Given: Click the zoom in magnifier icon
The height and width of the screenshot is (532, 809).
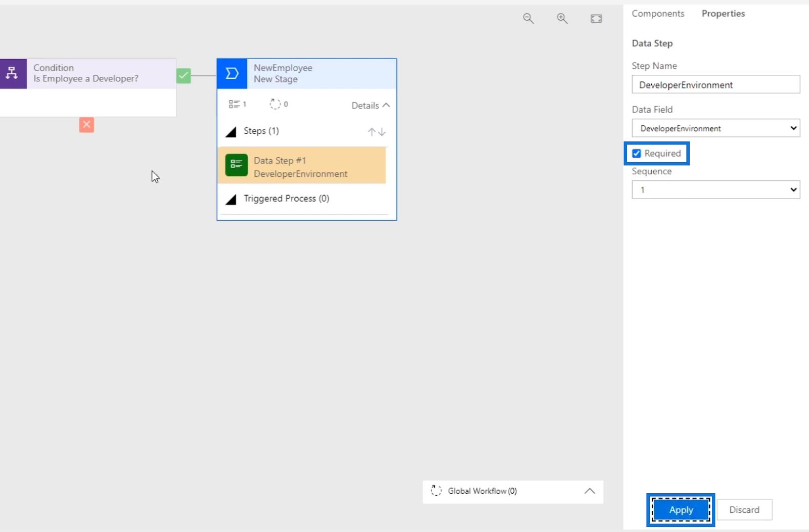Looking at the screenshot, I should 562,19.
